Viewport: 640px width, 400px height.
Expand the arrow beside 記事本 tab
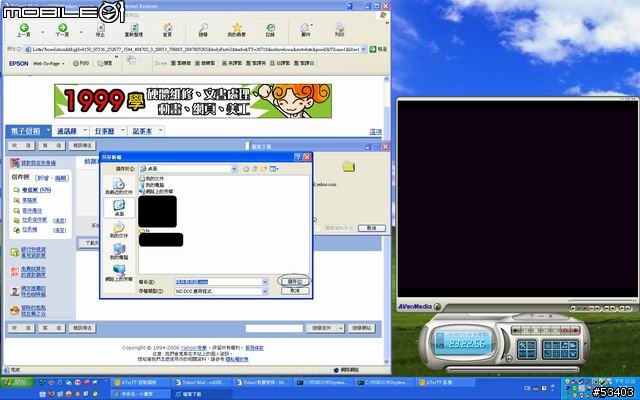coord(160,131)
